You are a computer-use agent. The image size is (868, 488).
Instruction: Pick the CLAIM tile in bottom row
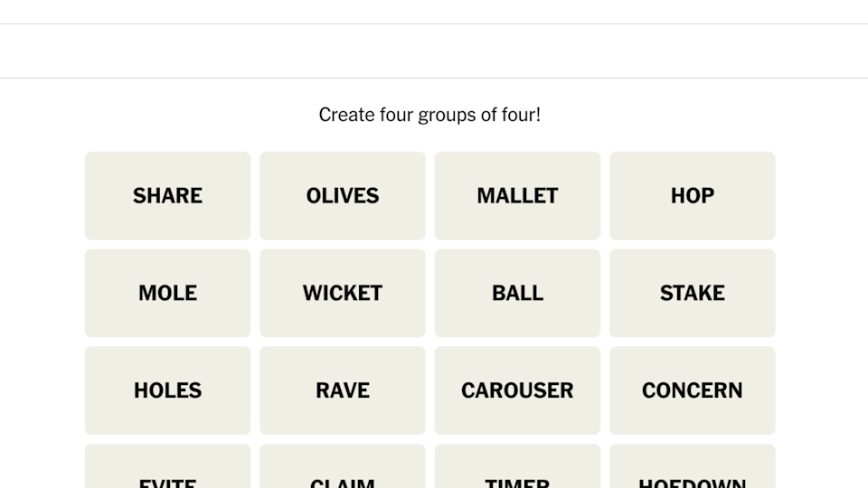pyautogui.click(x=343, y=468)
